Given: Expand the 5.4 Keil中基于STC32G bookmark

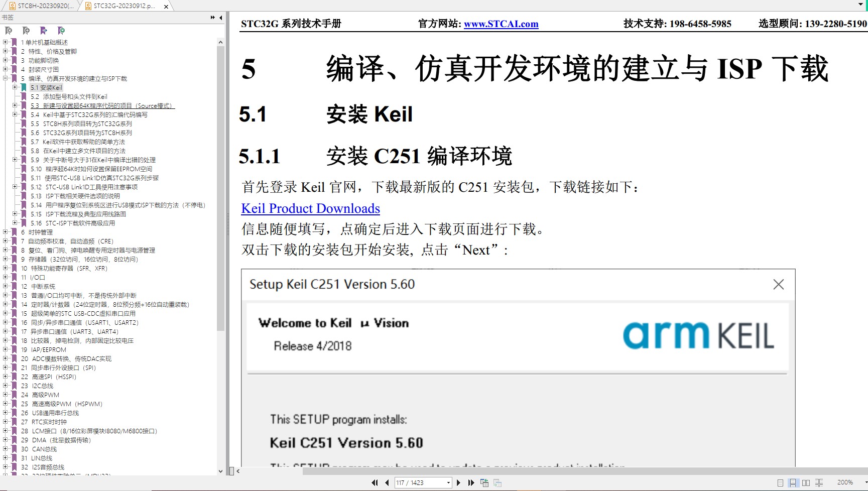Looking at the screenshot, I should point(15,114).
